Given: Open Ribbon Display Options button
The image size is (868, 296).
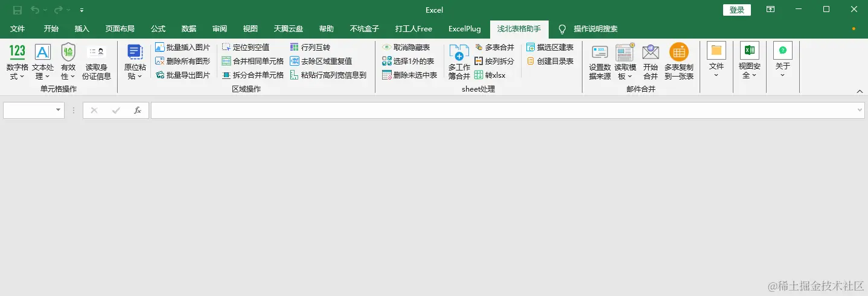Looking at the screenshot, I should pos(770,10).
